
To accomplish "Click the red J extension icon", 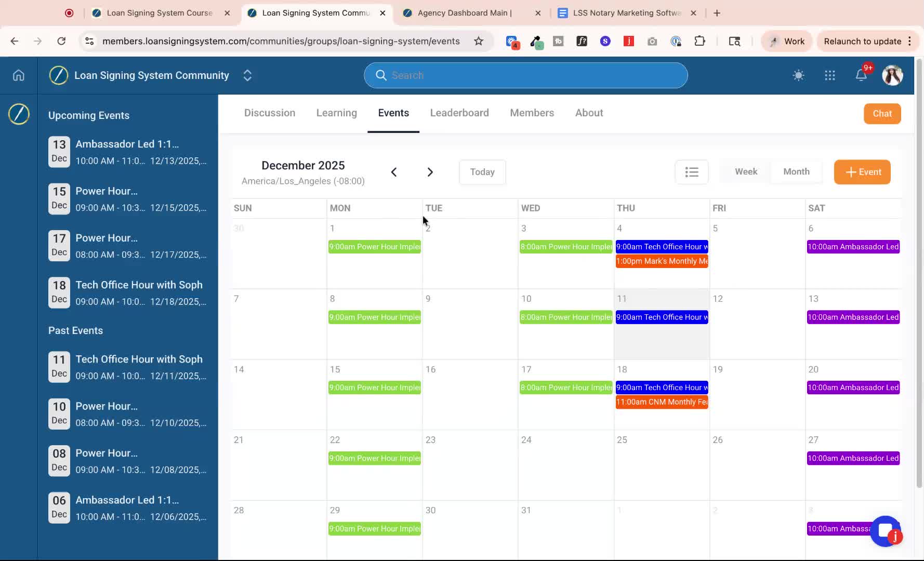I will coord(628,41).
